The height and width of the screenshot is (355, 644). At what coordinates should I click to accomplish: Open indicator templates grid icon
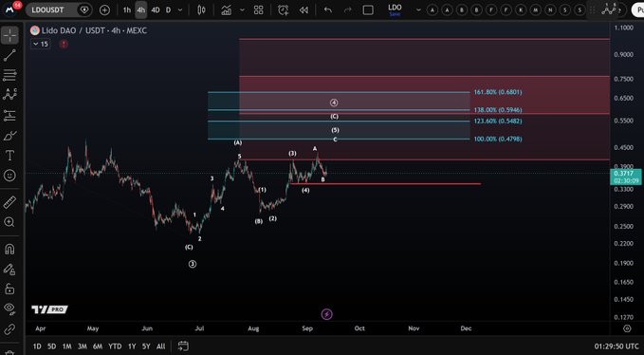pyautogui.click(x=258, y=10)
